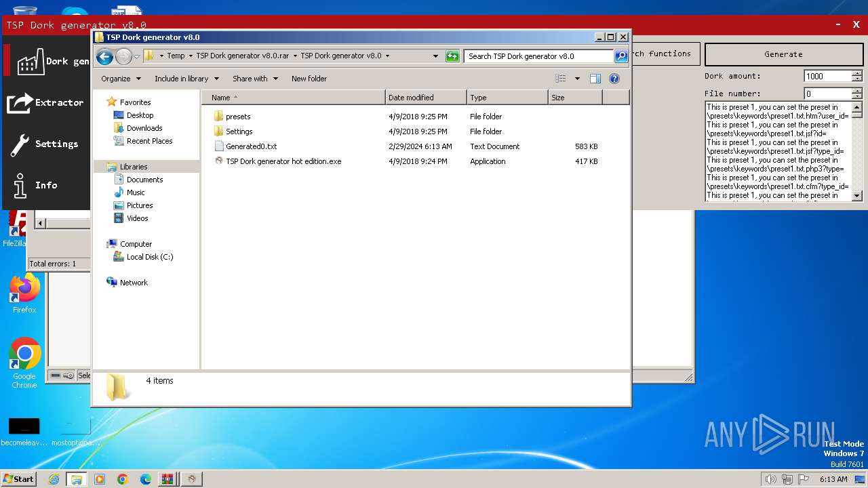This screenshot has height=488, width=868.
Task: Open Windows Media Player from taskbar
Action: point(100,479)
